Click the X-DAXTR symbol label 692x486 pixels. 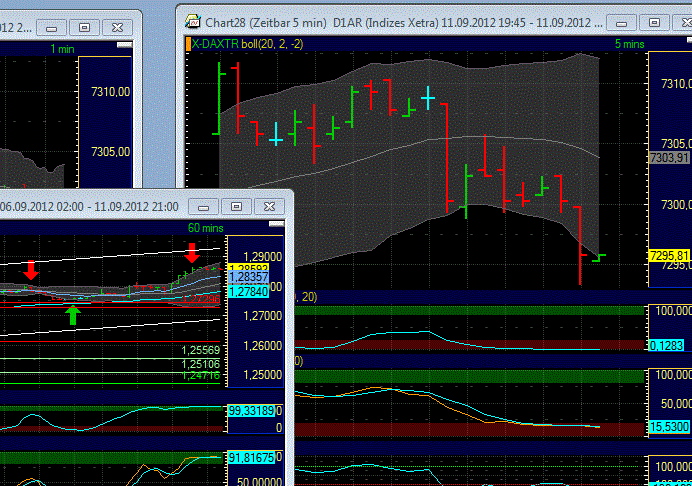tap(215, 44)
